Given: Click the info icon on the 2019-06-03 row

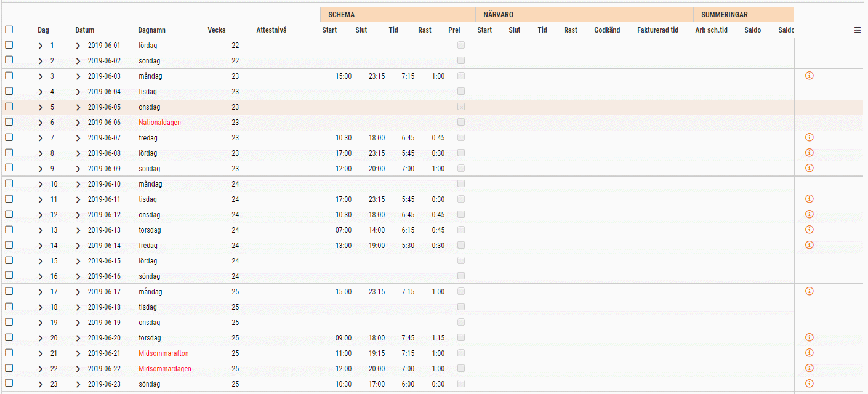Looking at the screenshot, I should tap(810, 76).
